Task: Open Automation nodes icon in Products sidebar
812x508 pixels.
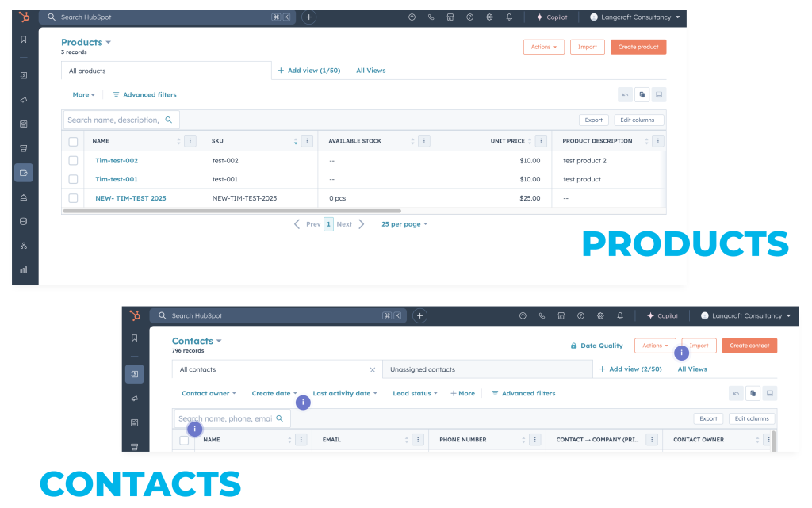Action: click(24, 246)
